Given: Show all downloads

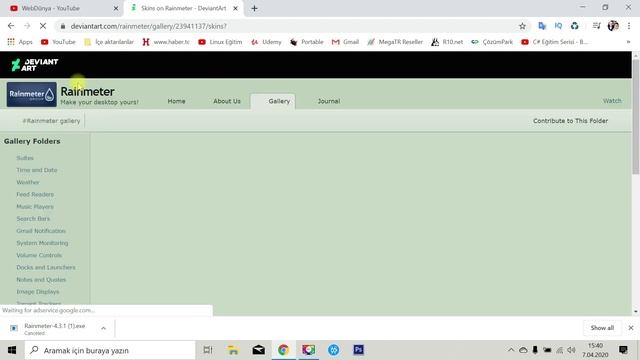Looking at the screenshot, I should [602, 328].
